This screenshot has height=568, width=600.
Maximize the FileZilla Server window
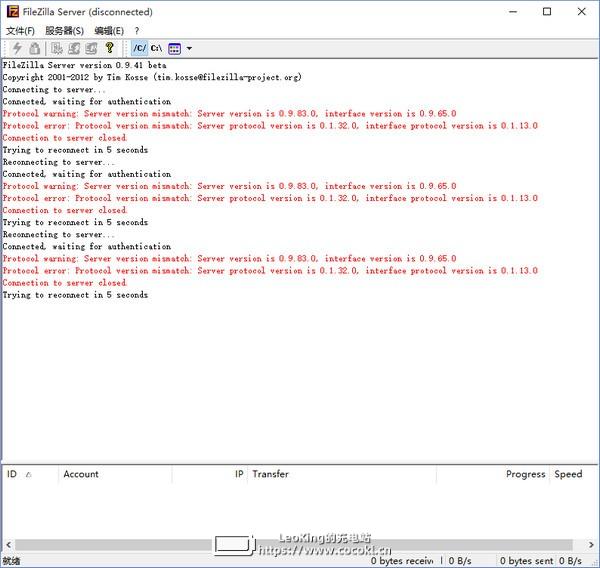(547, 11)
